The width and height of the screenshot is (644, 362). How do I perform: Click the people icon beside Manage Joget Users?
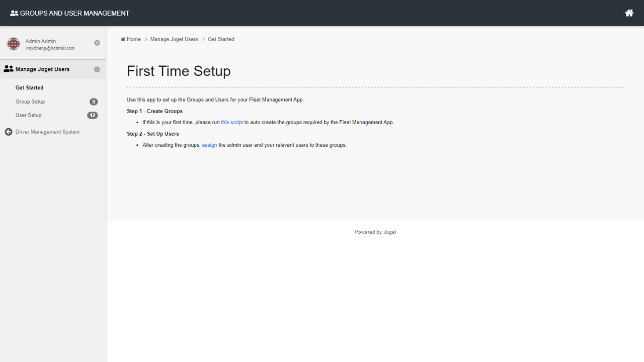(9, 69)
